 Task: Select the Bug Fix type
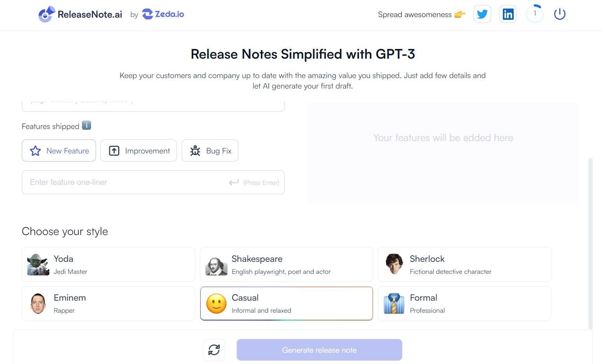(210, 151)
